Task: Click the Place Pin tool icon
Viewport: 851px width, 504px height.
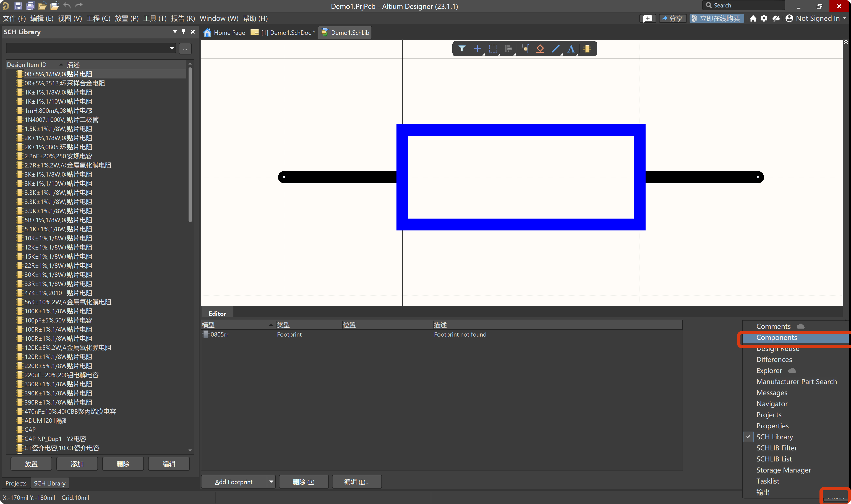Action: click(x=524, y=49)
